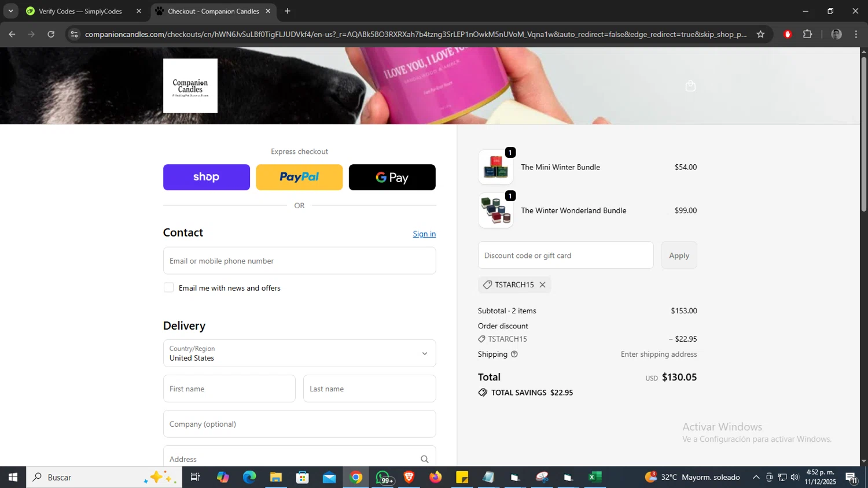Click the shipping help question mark icon
The width and height of the screenshot is (868, 488).
(514, 354)
